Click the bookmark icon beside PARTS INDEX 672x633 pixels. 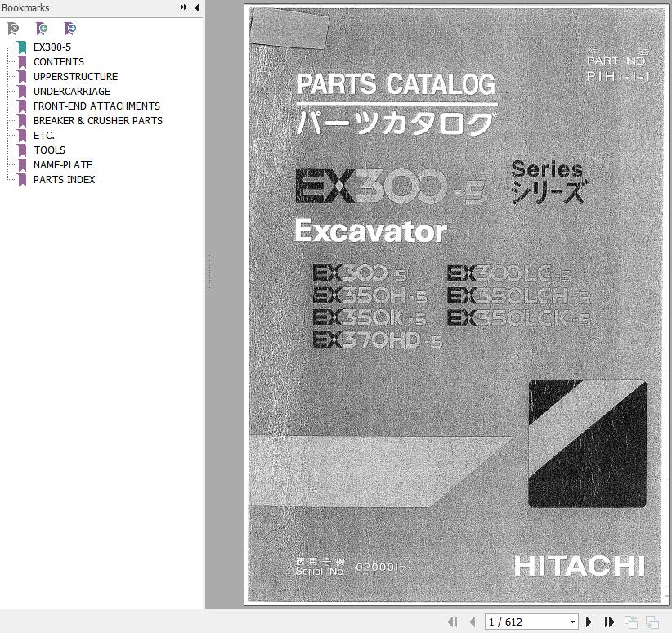(22, 180)
